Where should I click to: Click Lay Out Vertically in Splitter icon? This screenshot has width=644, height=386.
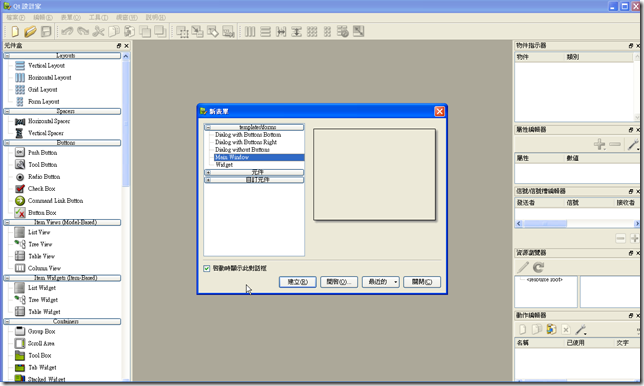pyautogui.click(x=297, y=31)
